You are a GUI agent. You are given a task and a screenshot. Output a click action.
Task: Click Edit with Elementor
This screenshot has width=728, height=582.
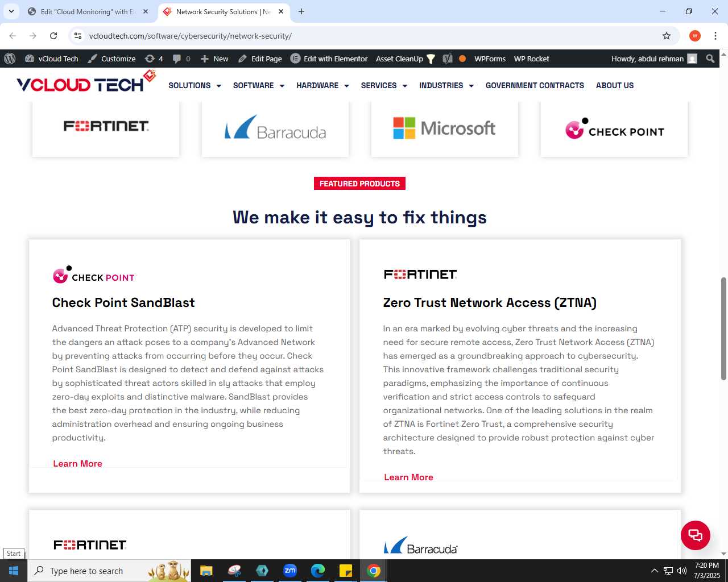pos(329,59)
